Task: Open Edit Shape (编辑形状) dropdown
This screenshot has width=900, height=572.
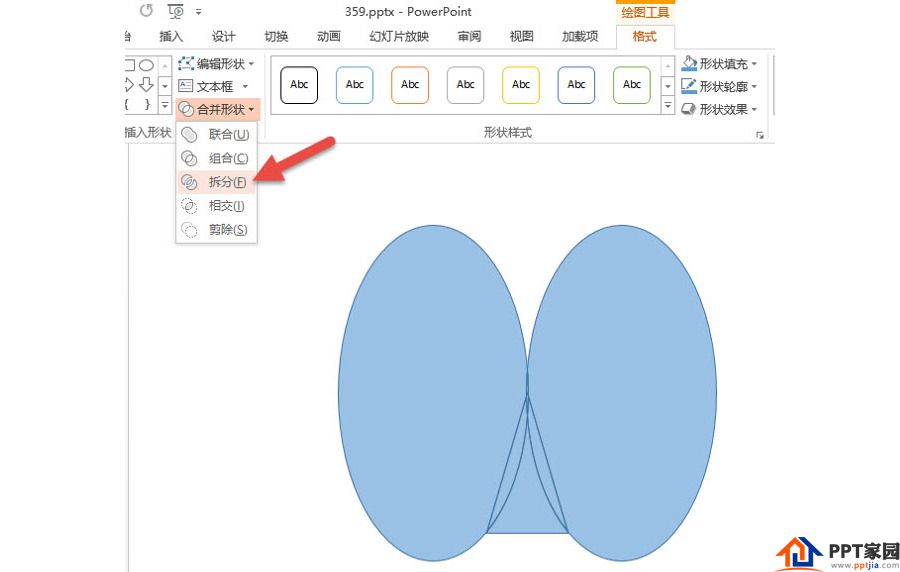Action: 216,63
